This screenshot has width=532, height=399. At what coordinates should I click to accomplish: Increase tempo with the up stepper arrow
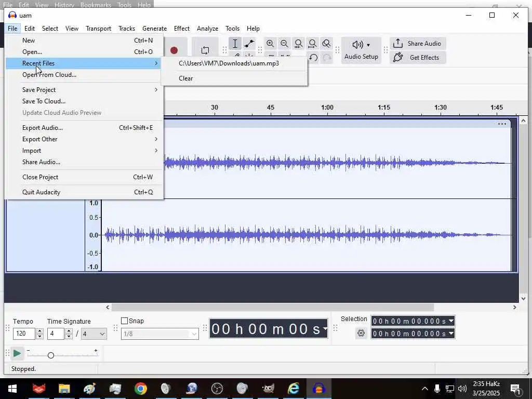[39, 331]
